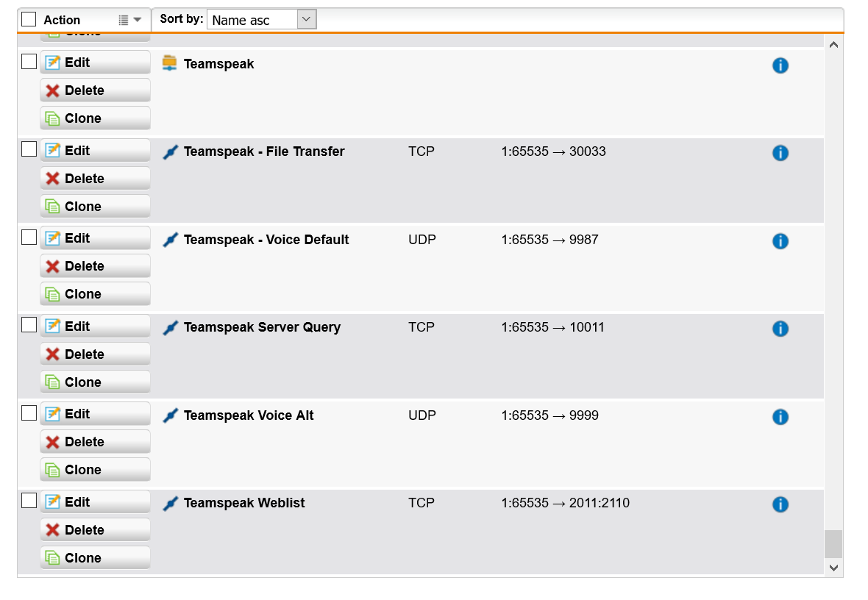Show info for Teamspeak Voice Alt
The width and height of the screenshot is (868, 600).
click(x=780, y=417)
